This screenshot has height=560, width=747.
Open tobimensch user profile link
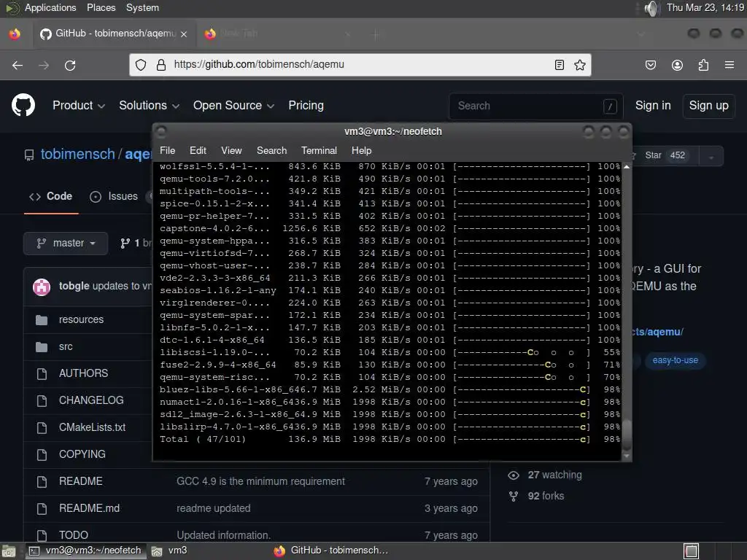click(x=77, y=155)
